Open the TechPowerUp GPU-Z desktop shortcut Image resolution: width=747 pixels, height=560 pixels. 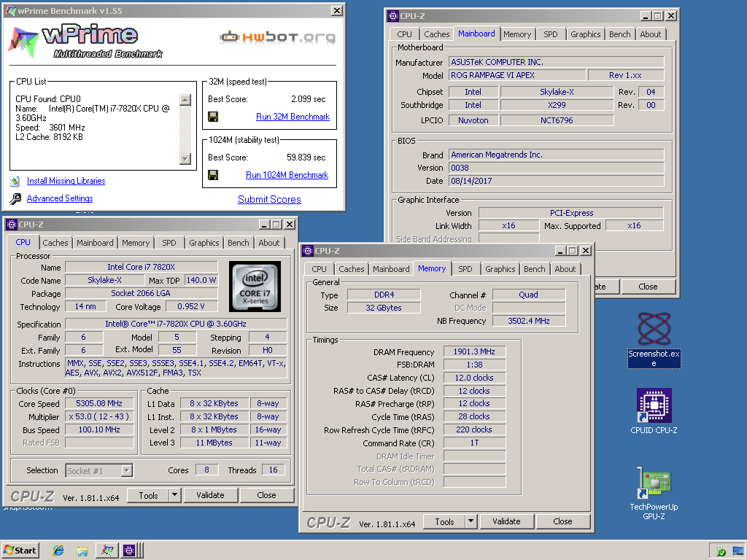point(654,494)
